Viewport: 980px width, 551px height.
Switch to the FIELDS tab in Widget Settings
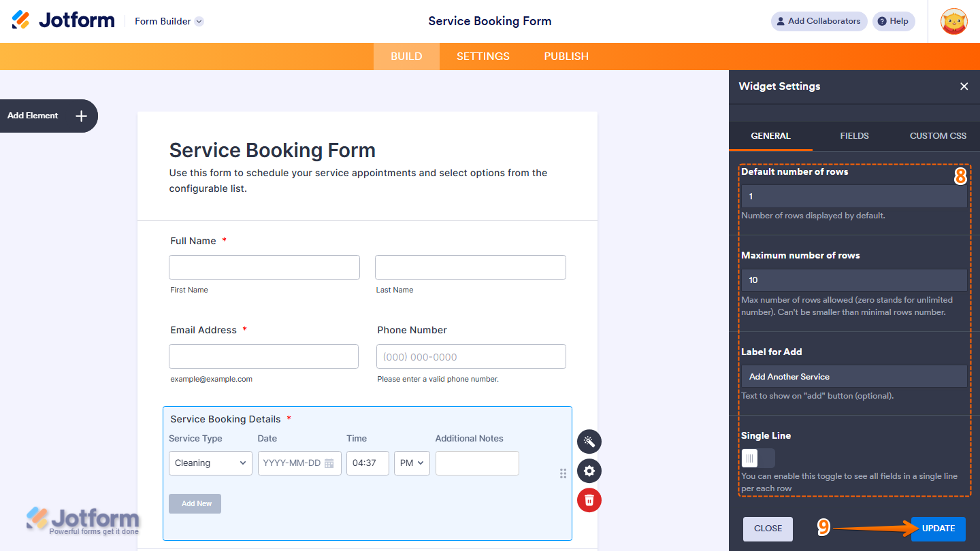(x=854, y=136)
